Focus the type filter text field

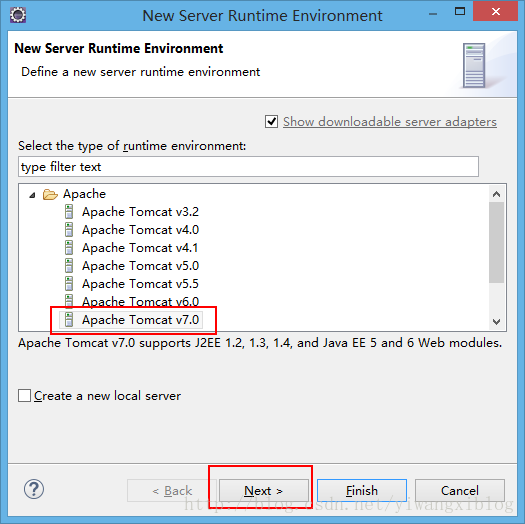click(248, 166)
